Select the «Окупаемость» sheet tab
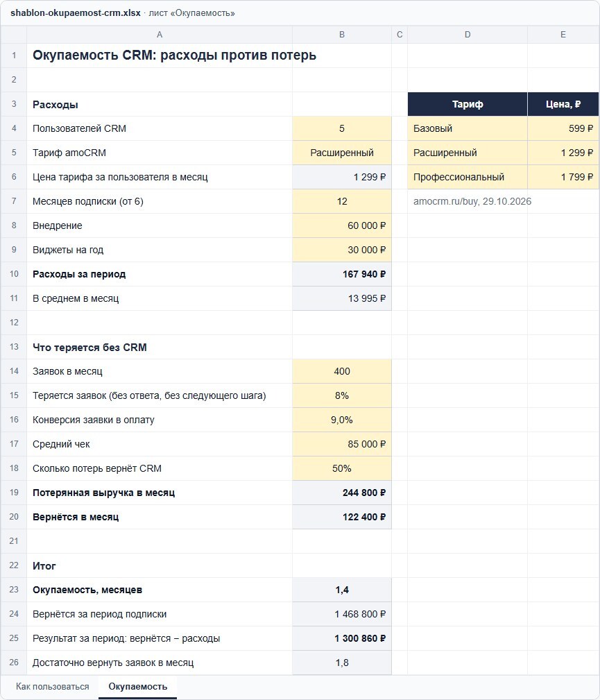 pyautogui.click(x=137, y=687)
